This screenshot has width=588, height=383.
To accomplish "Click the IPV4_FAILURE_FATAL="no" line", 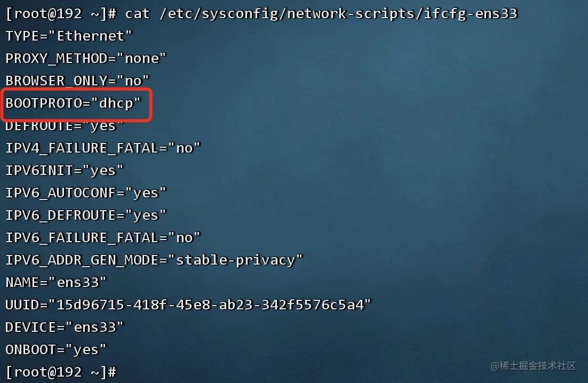I will coord(103,148).
